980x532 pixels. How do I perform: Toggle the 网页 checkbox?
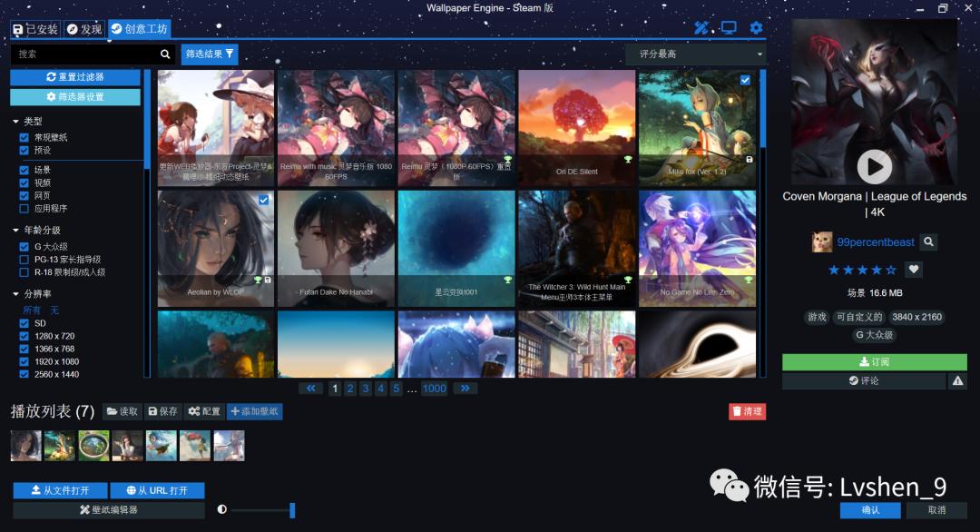24,196
